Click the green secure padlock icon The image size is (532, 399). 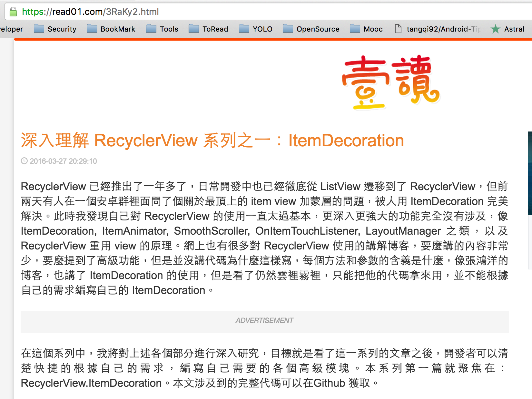(x=13, y=12)
